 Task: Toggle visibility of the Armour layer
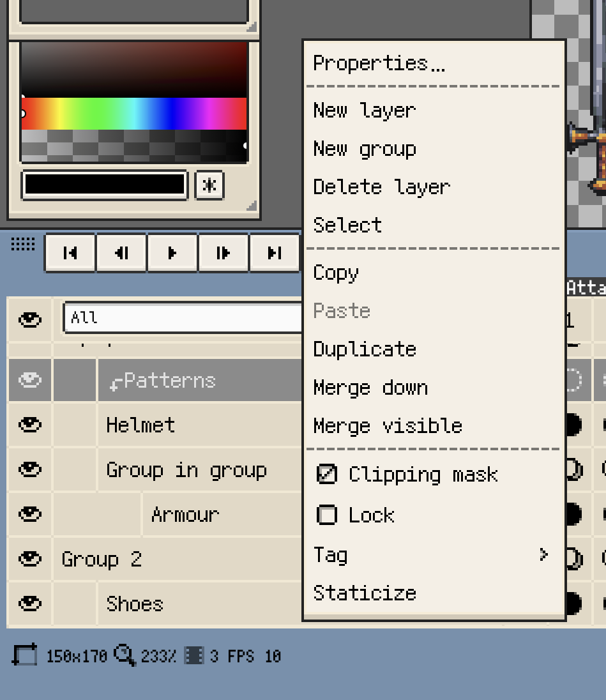pyautogui.click(x=29, y=514)
